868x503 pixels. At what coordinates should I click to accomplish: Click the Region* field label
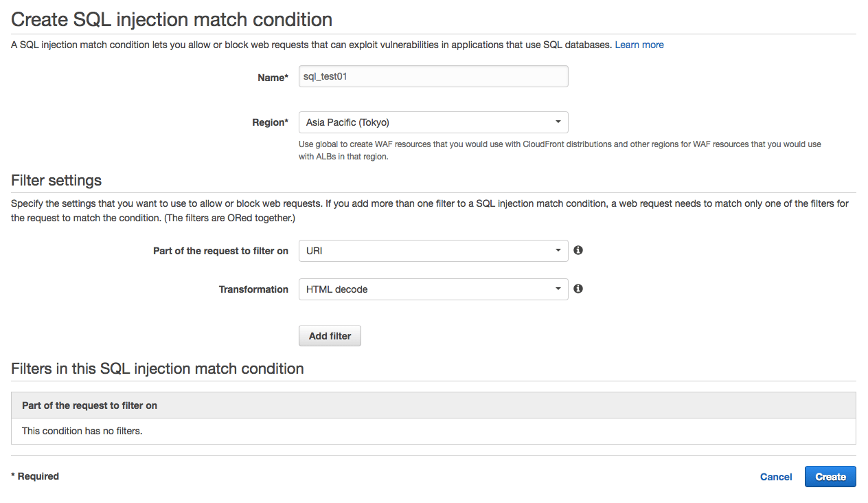tap(270, 122)
